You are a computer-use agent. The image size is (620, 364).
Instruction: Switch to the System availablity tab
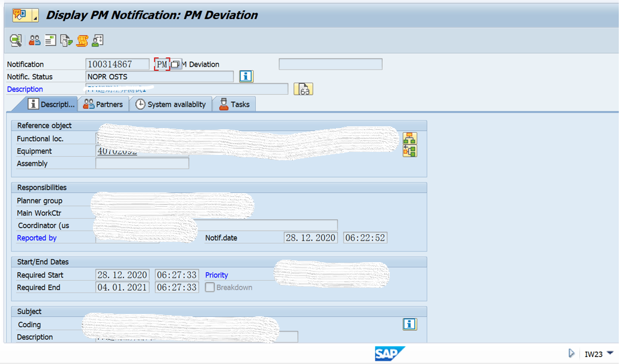[x=170, y=104]
